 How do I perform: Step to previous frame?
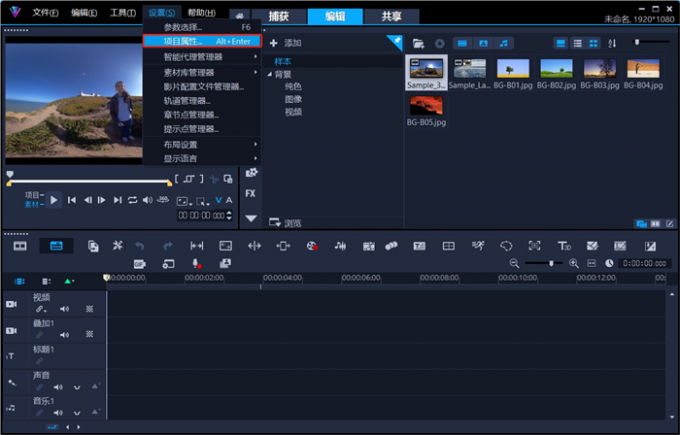click(88, 200)
